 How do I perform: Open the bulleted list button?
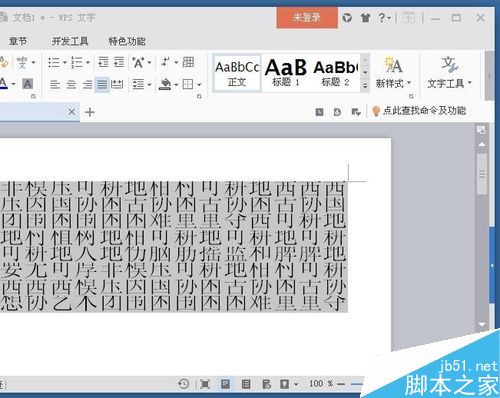tap(54, 62)
